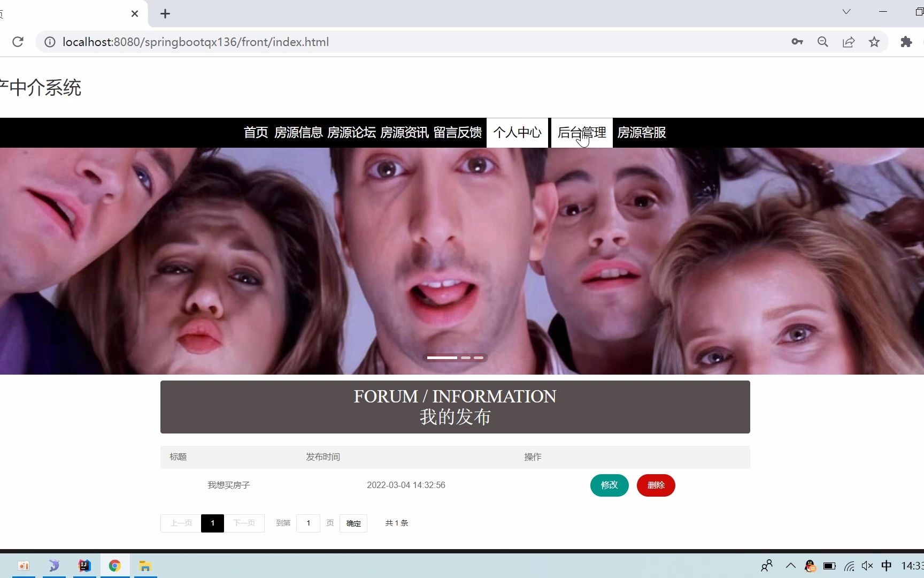The width and height of the screenshot is (924, 578).
Task: Open IntelliJ IDEA from taskbar
Action: pyautogui.click(x=84, y=566)
